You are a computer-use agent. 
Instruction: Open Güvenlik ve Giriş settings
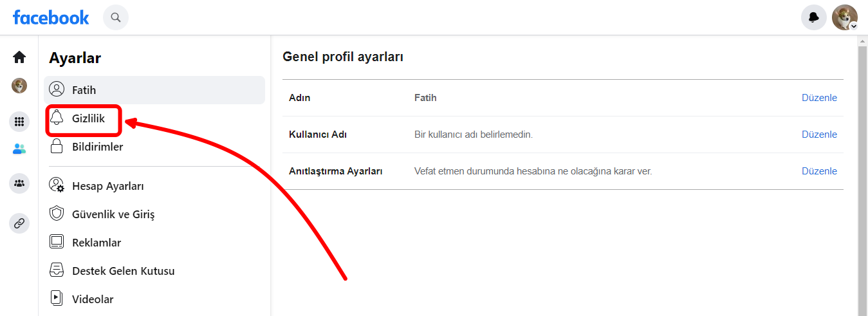pos(154,214)
